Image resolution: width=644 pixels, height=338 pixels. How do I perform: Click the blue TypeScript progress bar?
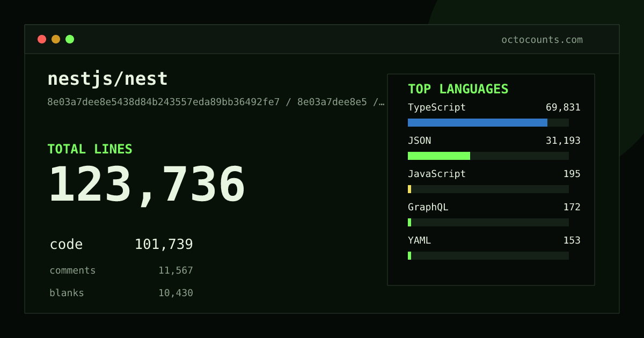(x=478, y=122)
